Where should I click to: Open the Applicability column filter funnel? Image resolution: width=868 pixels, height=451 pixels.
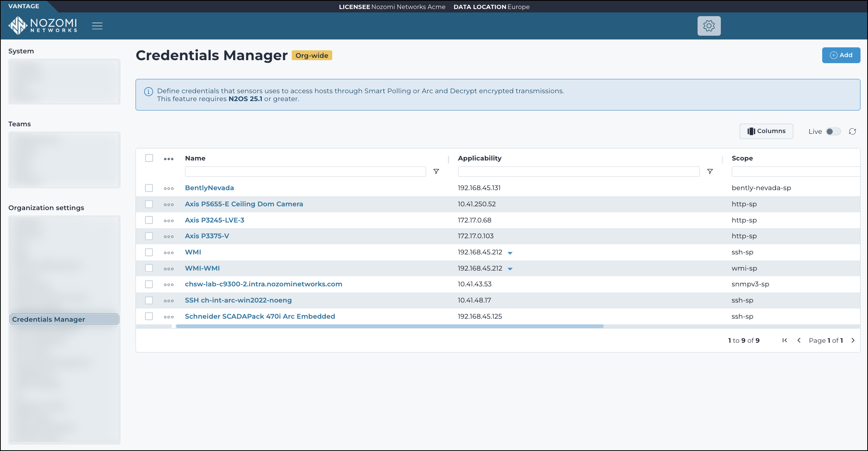pyautogui.click(x=710, y=171)
